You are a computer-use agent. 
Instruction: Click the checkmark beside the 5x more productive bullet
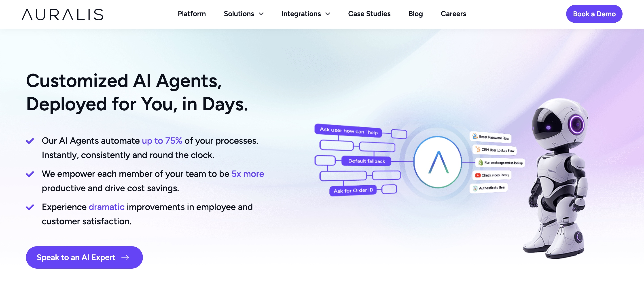[x=30, y=174]
